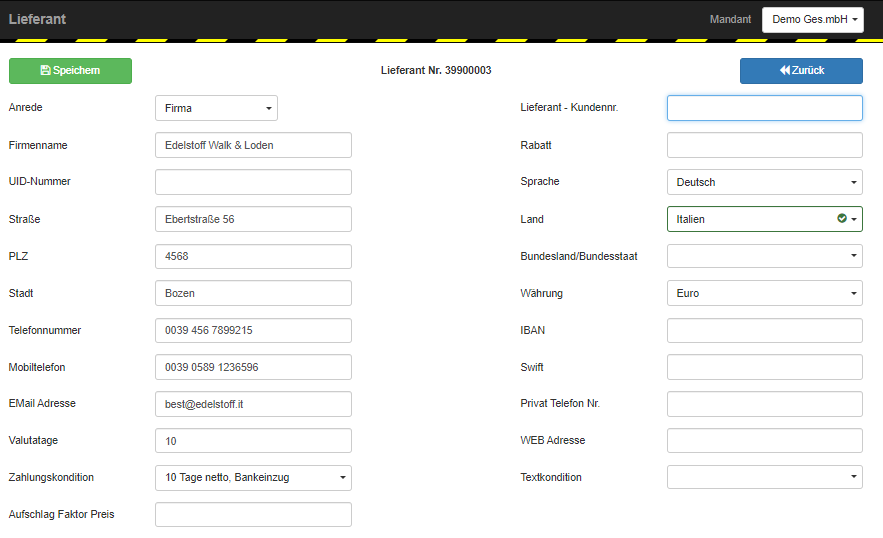Click the Lieferant - Kundennr. field

[764, 108]
